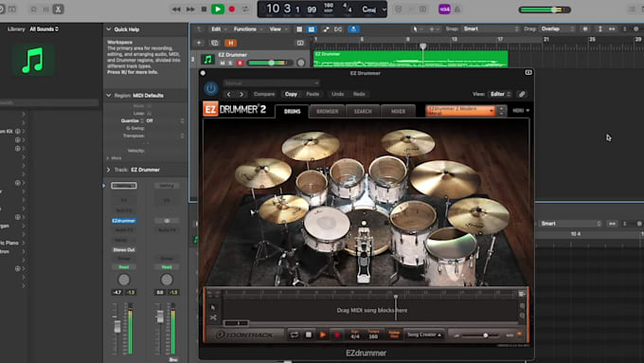
Task: Select the arrow tool in EZdrummer song track
Action: coord(213,307)
